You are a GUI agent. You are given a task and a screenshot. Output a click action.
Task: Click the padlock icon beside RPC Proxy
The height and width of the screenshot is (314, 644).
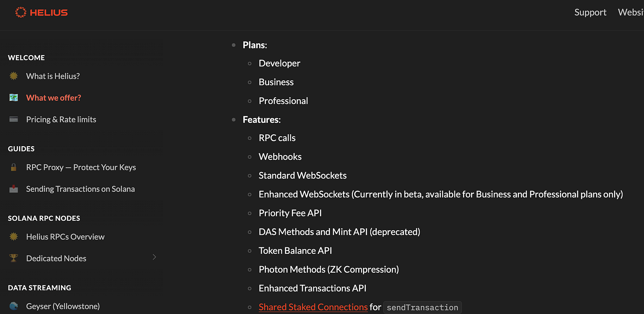point(14,167)
